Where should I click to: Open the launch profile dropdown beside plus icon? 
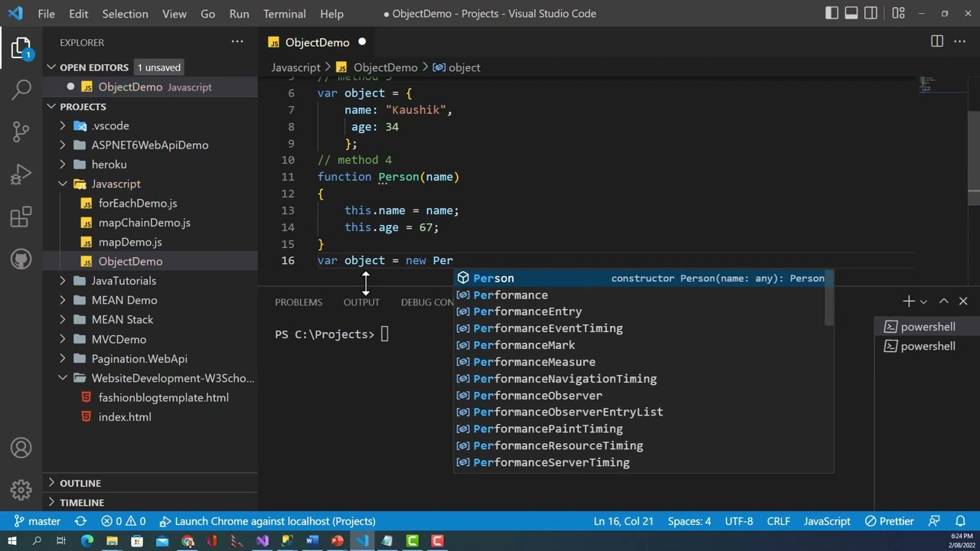click(923, 302)
